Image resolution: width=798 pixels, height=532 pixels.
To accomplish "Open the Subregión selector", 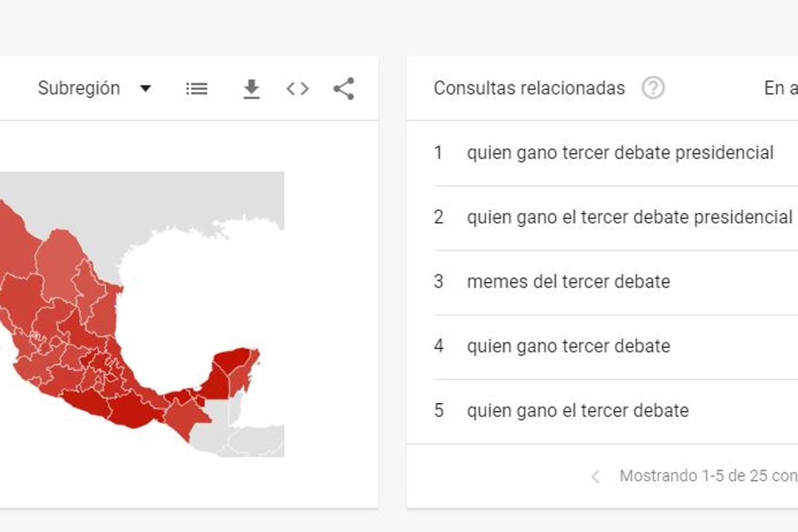I will coord(80,88).
